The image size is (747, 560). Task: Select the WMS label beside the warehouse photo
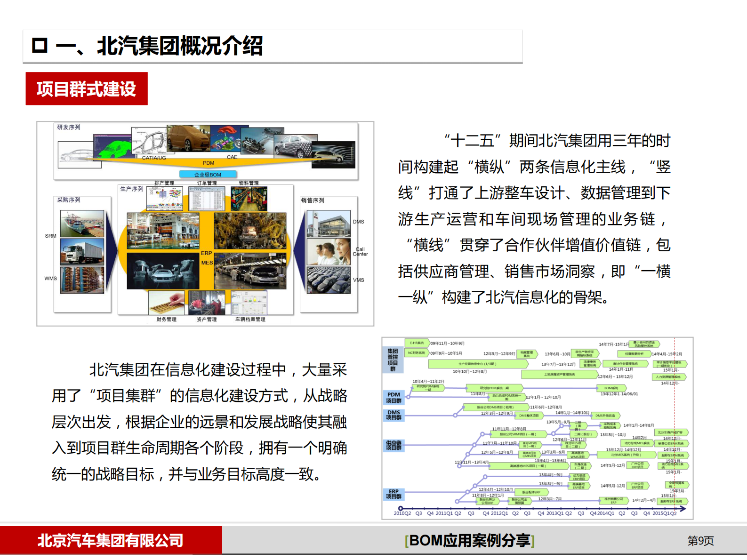(x=50, y=278)
